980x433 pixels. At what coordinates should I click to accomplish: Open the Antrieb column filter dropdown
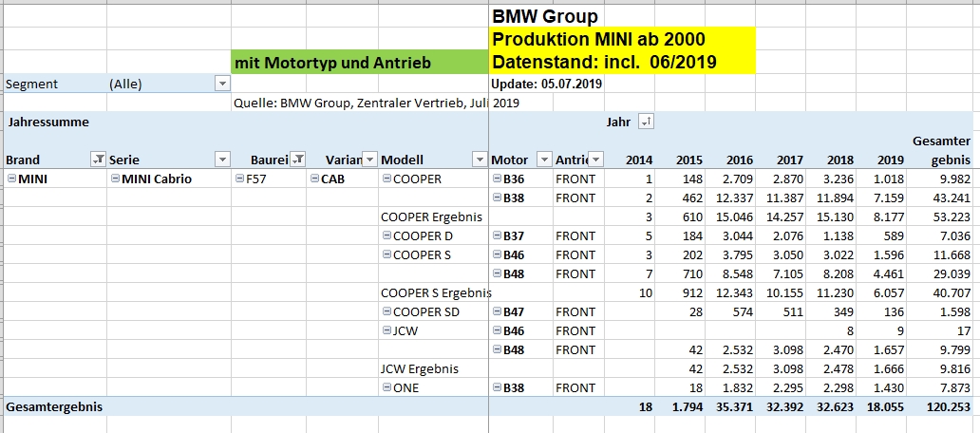point(596,160)
